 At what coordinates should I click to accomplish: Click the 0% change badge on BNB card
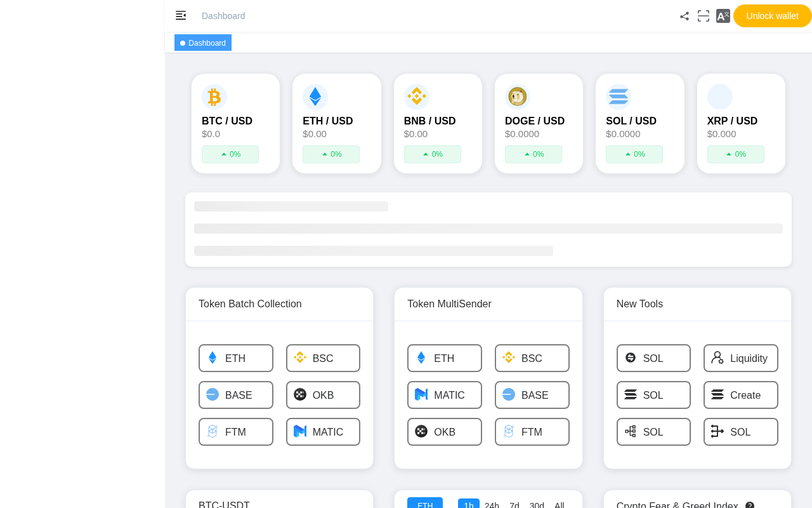tap(433, 154)
